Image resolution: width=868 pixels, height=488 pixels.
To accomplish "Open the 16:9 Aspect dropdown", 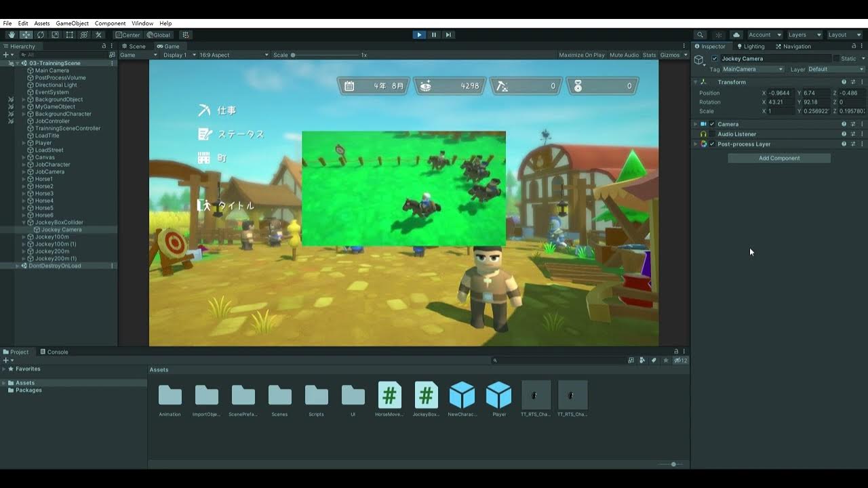I will click(233, 55).
